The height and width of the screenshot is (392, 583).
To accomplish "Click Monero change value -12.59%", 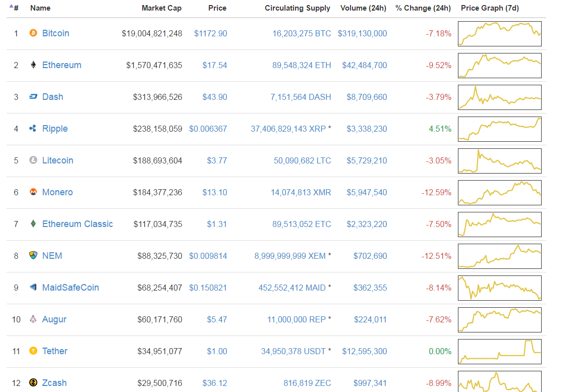I will tap(436, 192).
